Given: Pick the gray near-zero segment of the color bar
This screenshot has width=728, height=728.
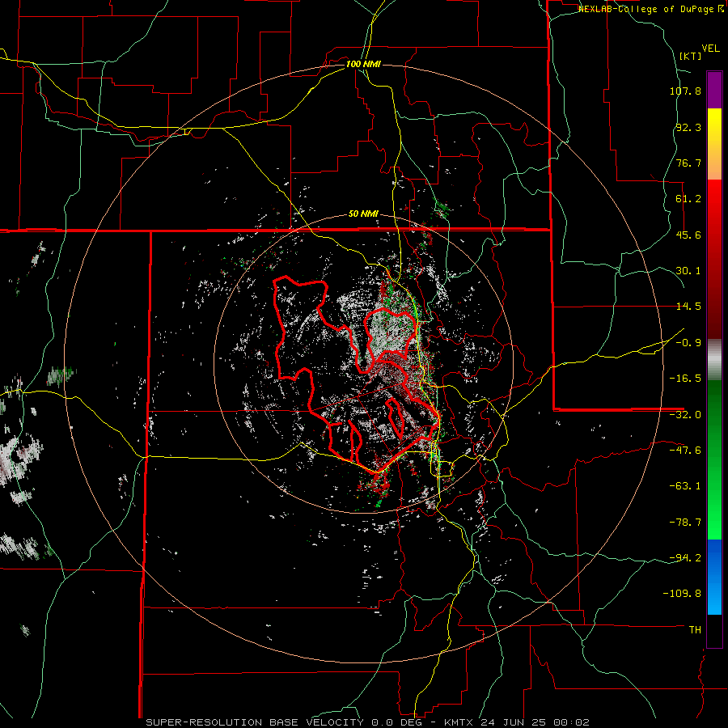Looking at the screenshot, I should click(714, 358).
